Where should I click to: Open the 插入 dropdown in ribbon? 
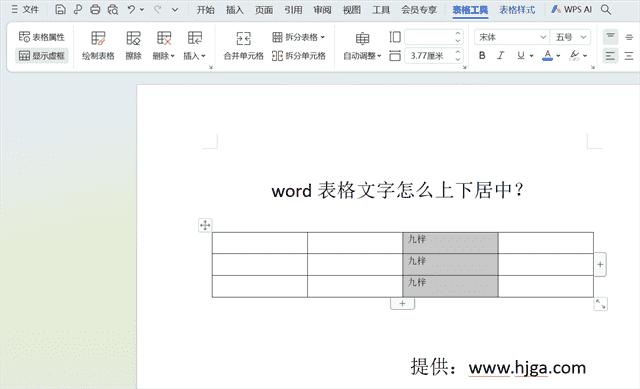pos(195,45)
